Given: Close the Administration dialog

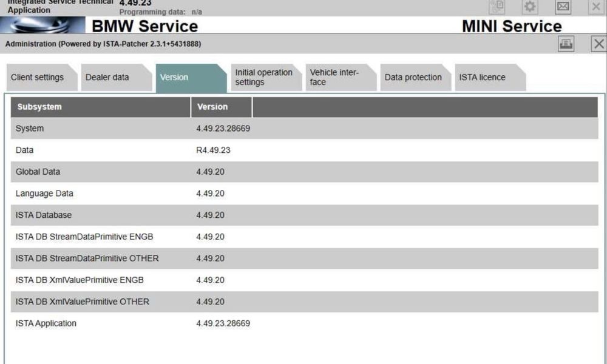Looking at the screenshot, I should (599, 44).
